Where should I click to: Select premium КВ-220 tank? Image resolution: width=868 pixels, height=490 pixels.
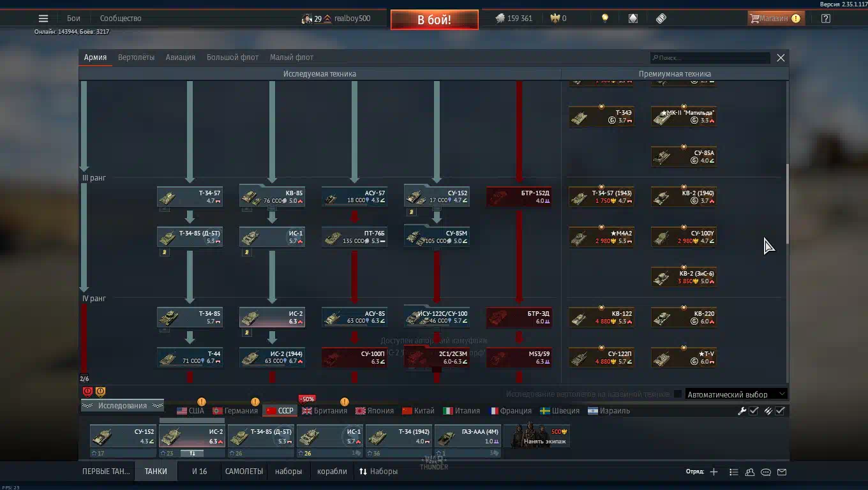[x=684, y=317]
